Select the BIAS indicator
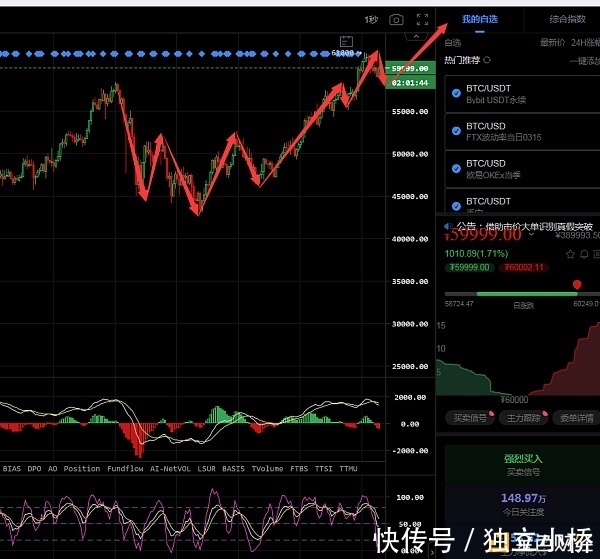Screen dimensions: 600x559 coord(11,469)
